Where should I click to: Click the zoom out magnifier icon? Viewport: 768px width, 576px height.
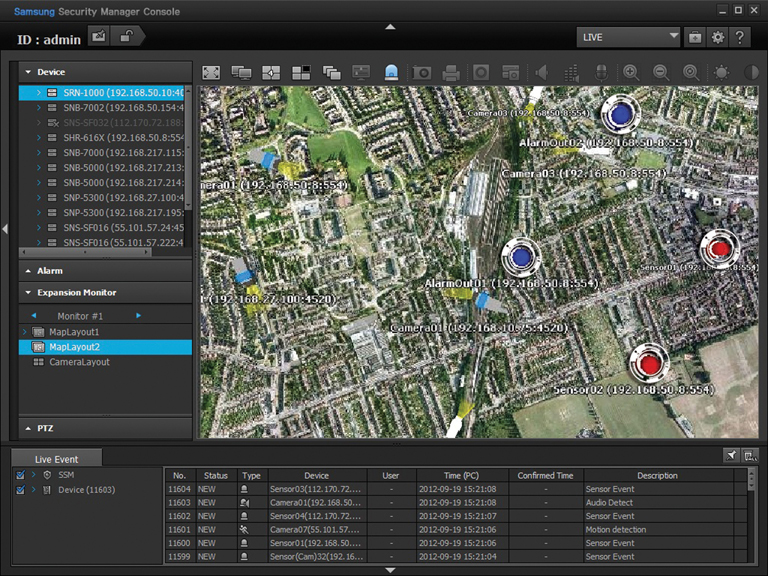[x=661, y=73]
